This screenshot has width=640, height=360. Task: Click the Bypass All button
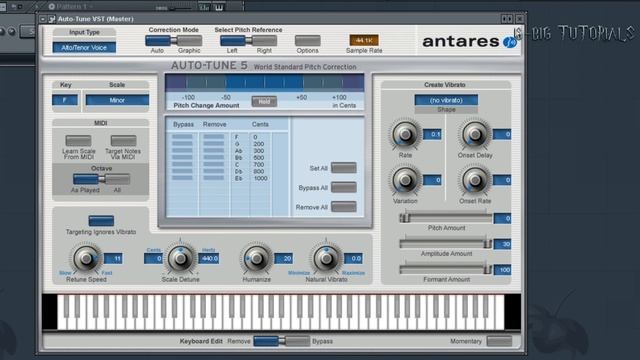click(x=344, y=187)
